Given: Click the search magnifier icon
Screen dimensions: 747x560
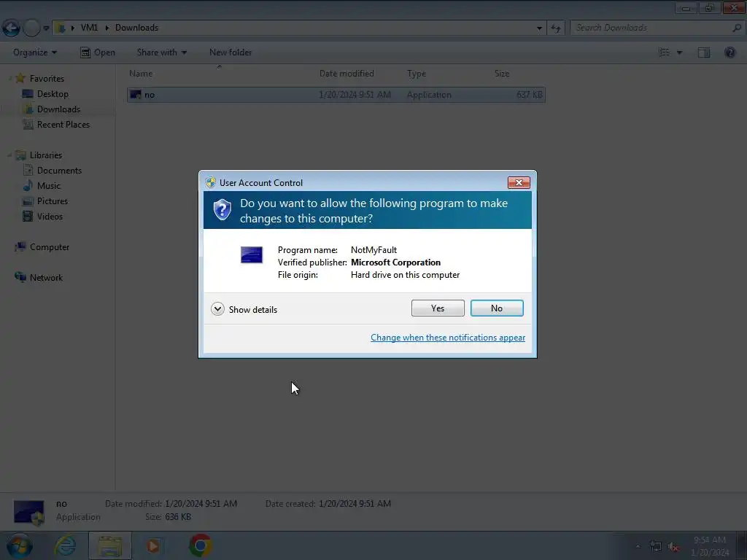Looking at the screenshot, I should click(737, 28).
